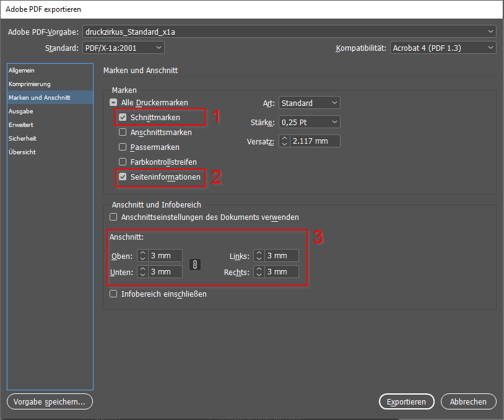Click the Exportieren button

click(406, 401)
